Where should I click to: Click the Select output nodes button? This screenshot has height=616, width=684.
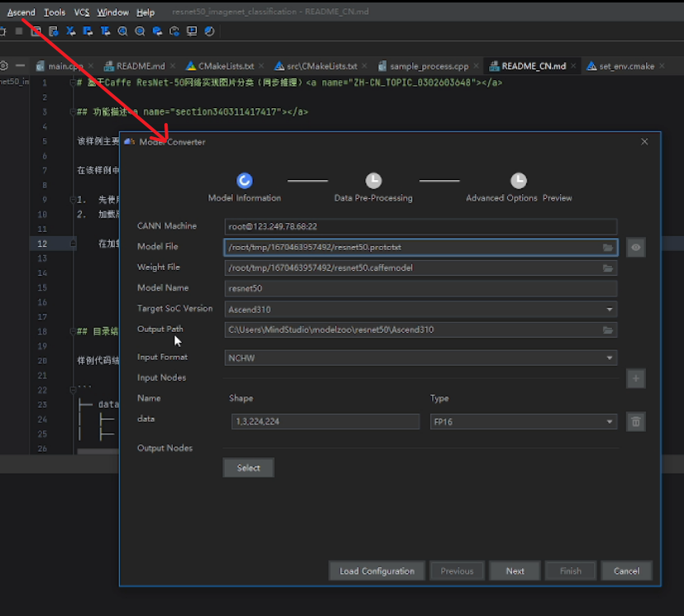pos(248,467)
